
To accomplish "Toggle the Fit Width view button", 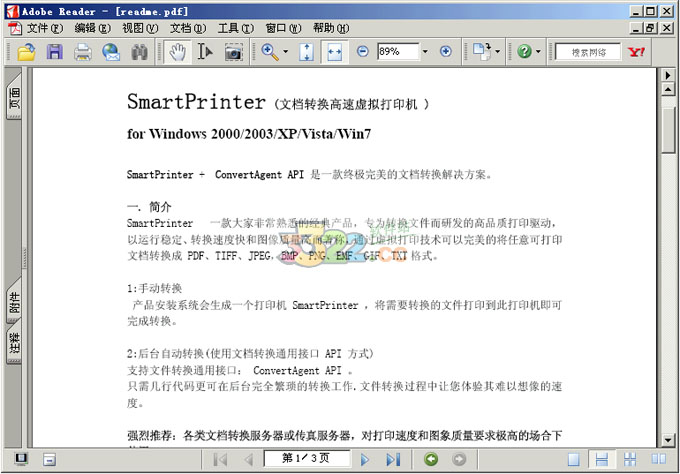I will pyautogui.click(x=334, y=52).
